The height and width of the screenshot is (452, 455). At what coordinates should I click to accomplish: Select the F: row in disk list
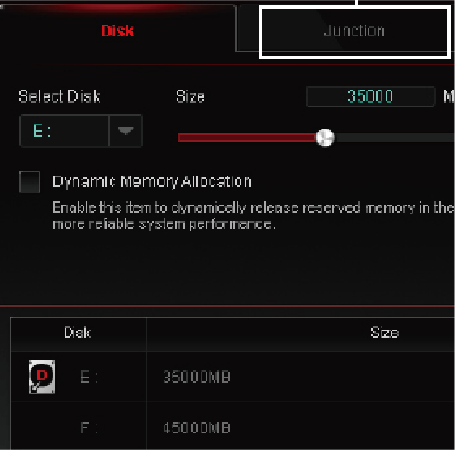[233, 427]
